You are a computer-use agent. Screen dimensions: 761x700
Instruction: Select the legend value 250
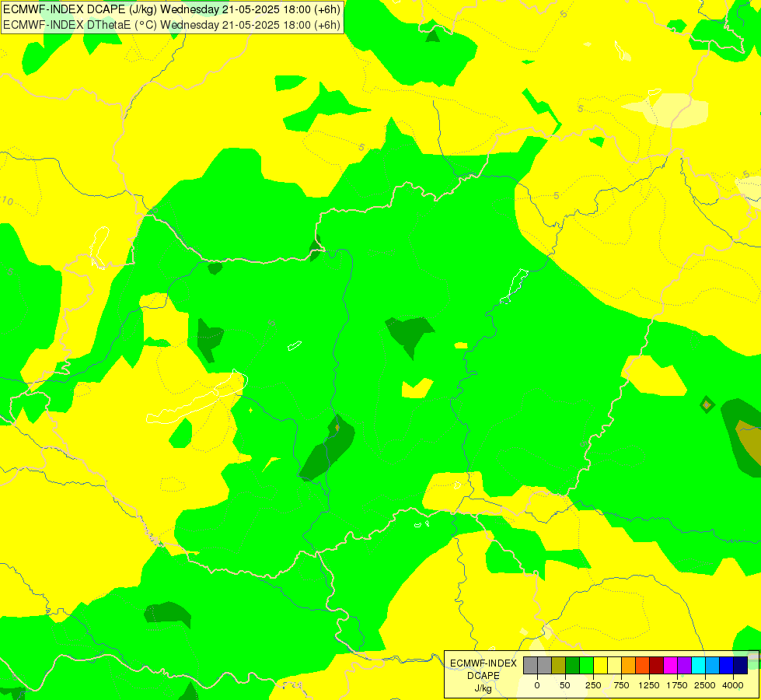593,685
